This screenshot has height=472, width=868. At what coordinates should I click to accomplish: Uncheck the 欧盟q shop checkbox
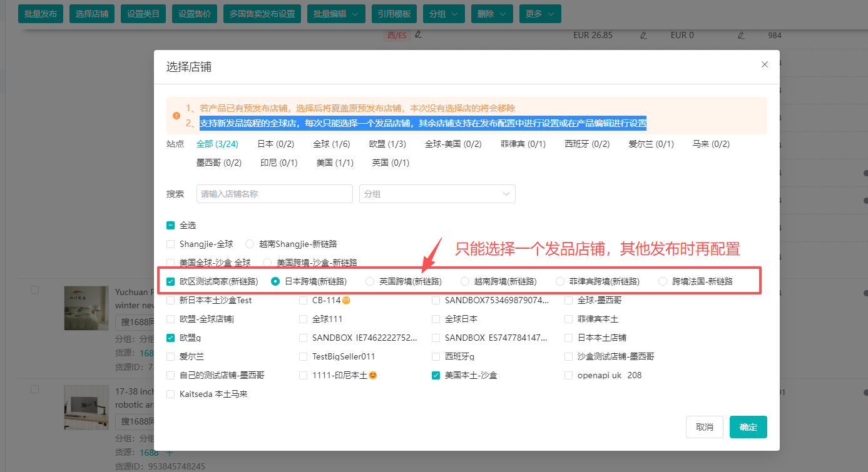pyautogui.click(x=170, y=337)
